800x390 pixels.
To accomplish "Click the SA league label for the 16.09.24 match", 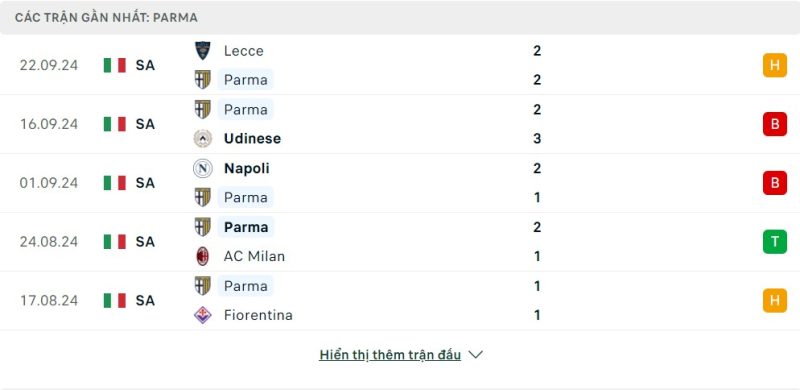I will point(145,124).
